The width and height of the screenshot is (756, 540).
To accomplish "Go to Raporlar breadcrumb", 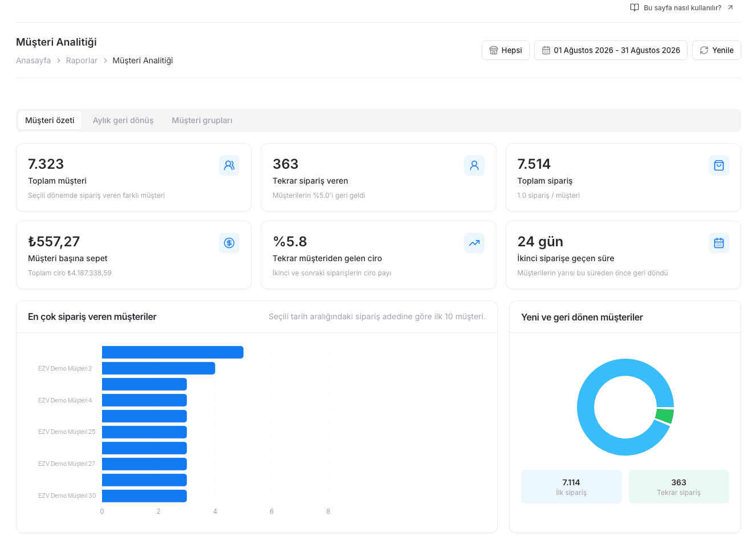I will pyautogui.click(x=82, y=60).
